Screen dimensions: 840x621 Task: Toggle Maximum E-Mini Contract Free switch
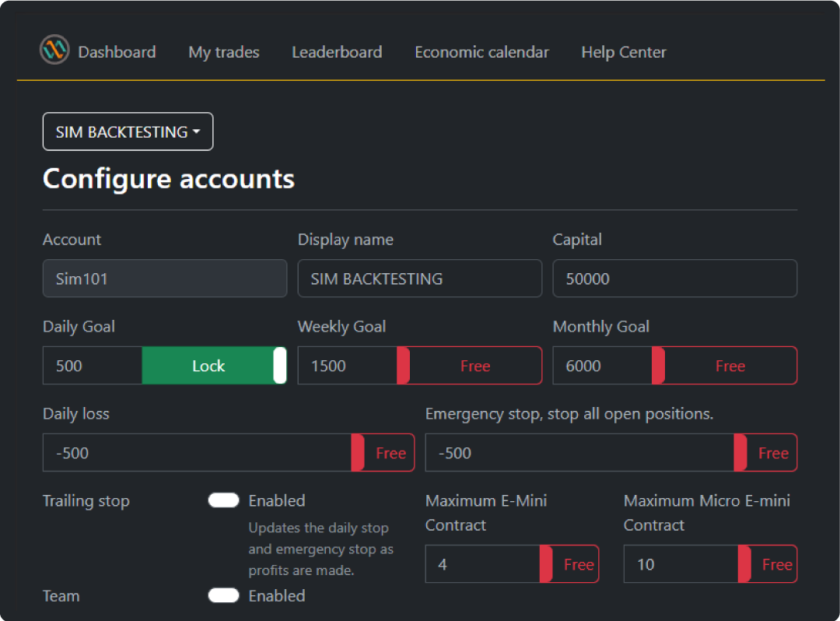(569, 564)
